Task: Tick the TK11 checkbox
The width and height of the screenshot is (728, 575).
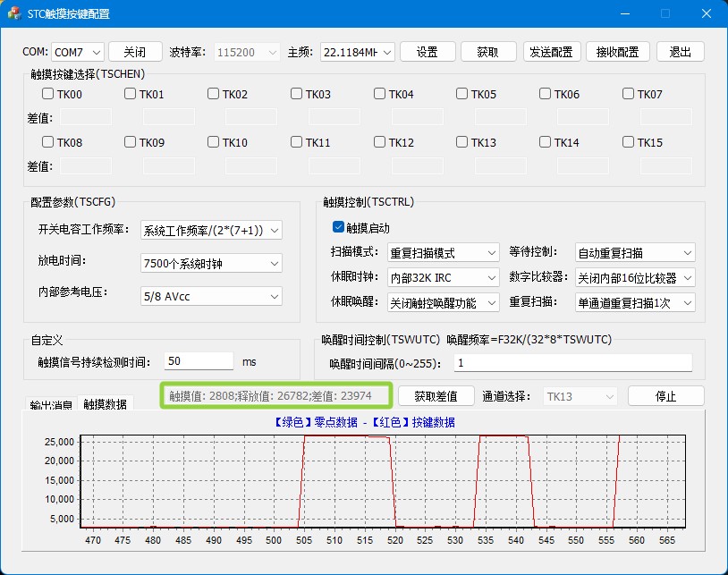Action: point(296,142)
